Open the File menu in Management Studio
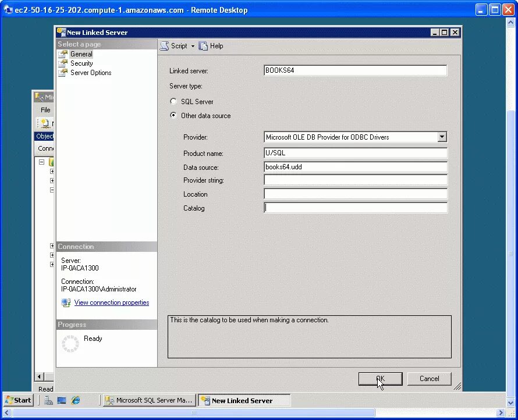 (45, 110)
